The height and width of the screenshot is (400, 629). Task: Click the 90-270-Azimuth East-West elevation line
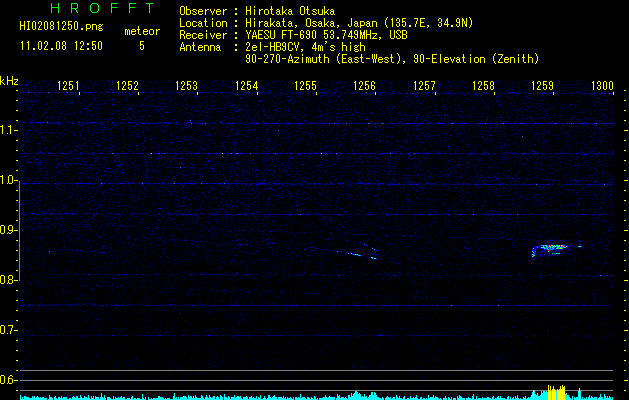(392, 59)
